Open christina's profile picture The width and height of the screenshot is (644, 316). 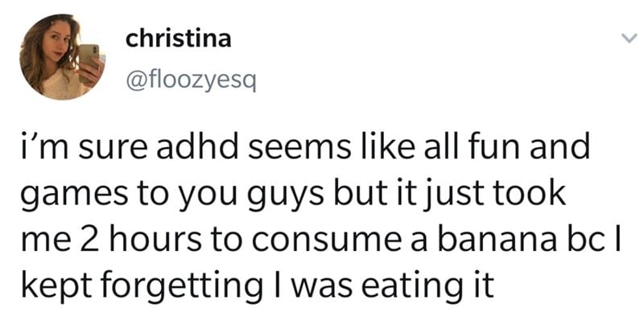(x=62, y=56)
